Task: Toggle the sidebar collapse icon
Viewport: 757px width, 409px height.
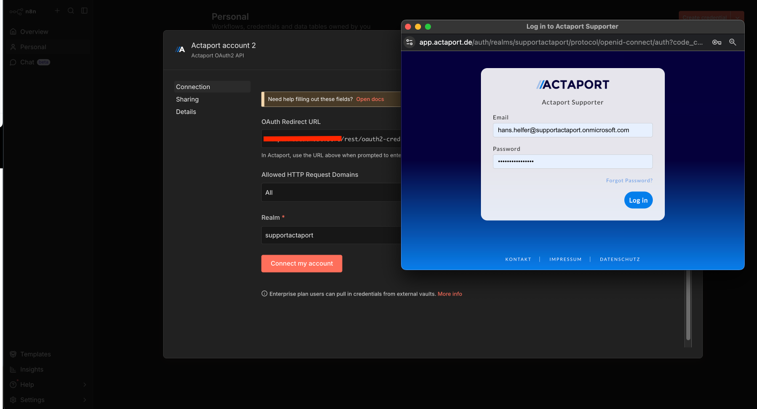Action: 84,11
